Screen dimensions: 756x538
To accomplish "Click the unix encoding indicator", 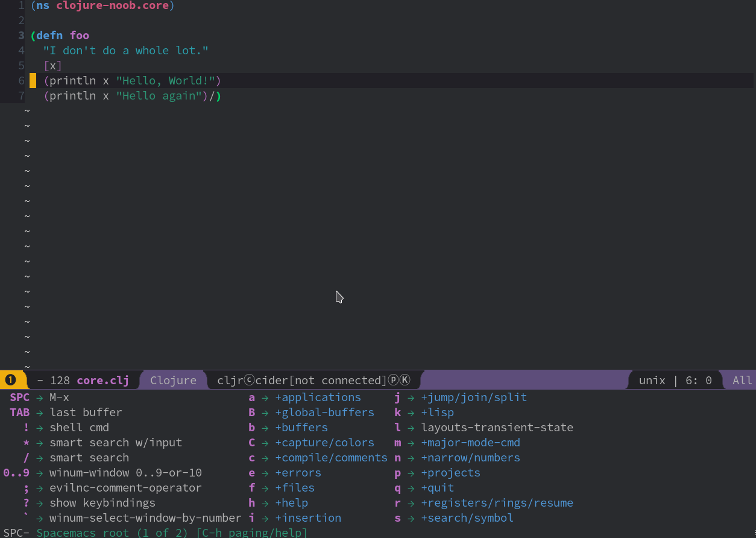I will pyautogui.click(x=652, y=380).
